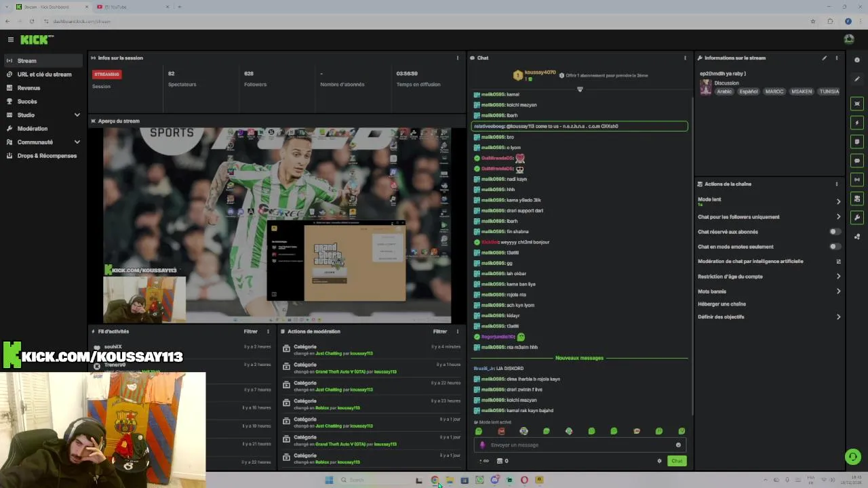Open the profile avatar in the header

tap(849, 39)
